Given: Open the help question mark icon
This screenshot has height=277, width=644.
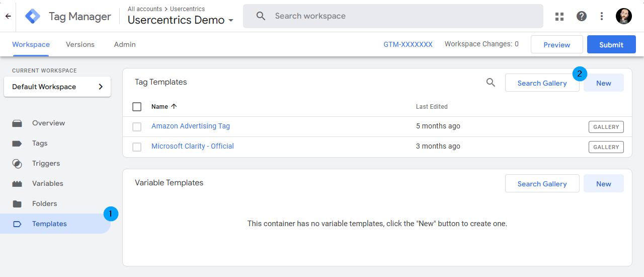Looking at the screenshot, I should (582, 16).
